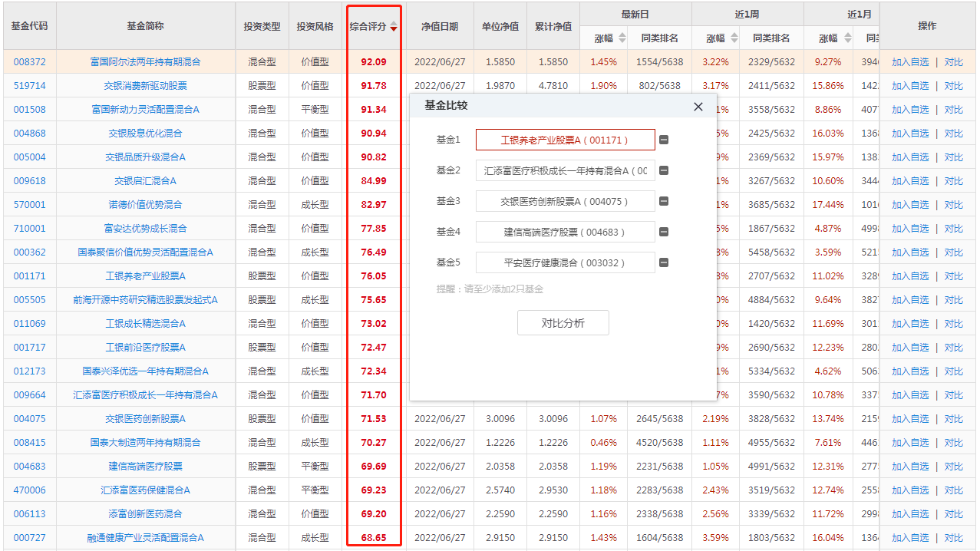This screenshot has height=551, width=980.
Task: Select the score 68.65 cell
Action: click(x=374, y=538)
